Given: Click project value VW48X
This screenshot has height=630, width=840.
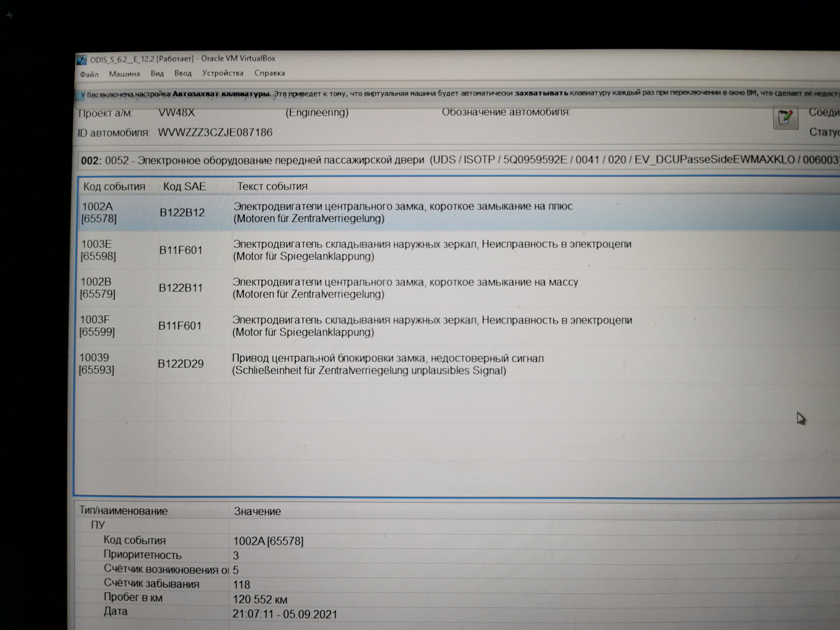Looking at the screenshot, I should click(x=176, y=112).
